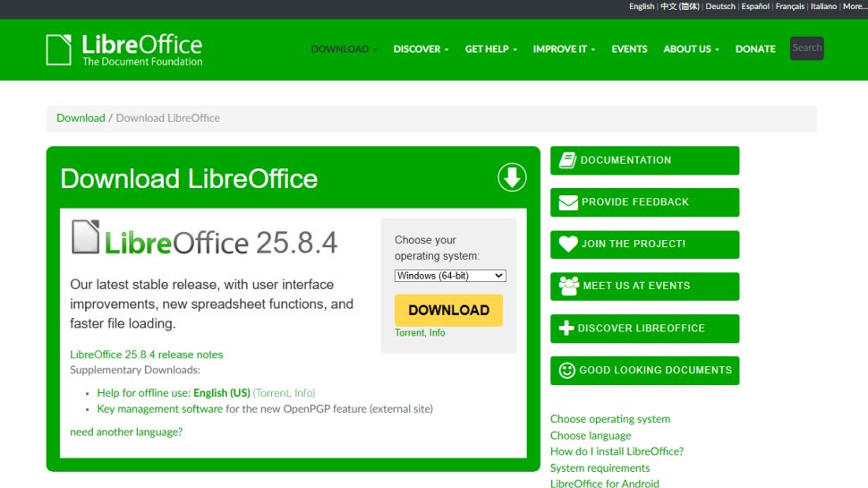Click the Join the Project heart icon
Viewport: 868px width, 488px height.
tap(568, 244)
